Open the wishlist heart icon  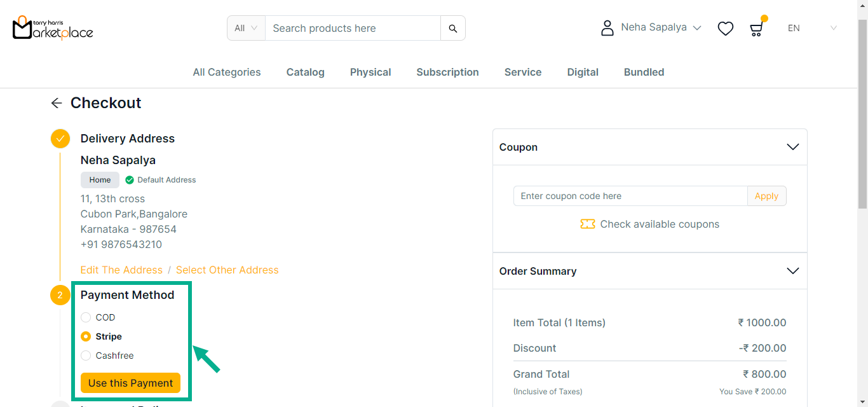[725, 28]
